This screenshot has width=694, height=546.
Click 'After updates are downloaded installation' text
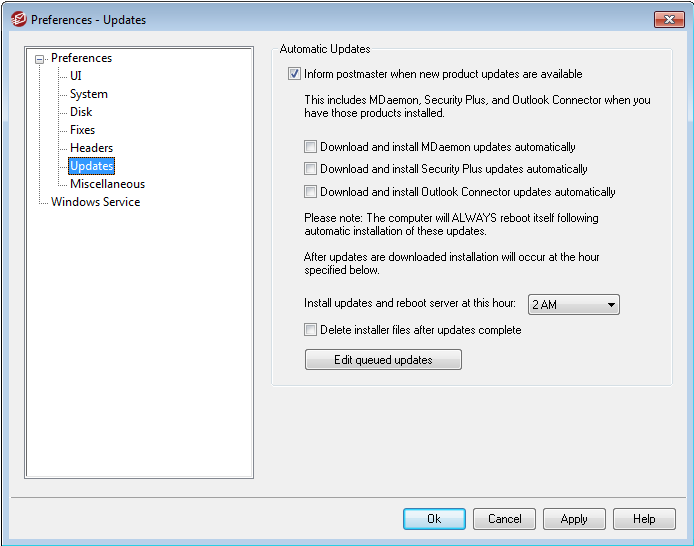451,264
